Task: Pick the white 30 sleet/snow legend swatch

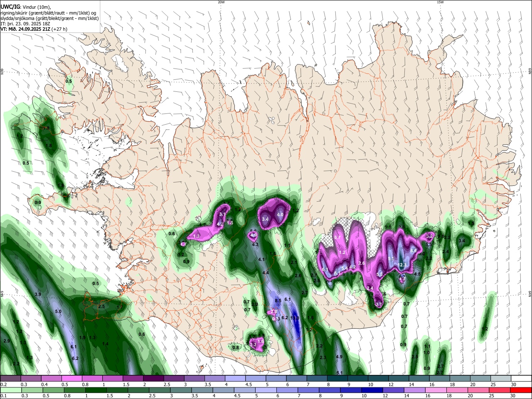Action: (521, 378)
